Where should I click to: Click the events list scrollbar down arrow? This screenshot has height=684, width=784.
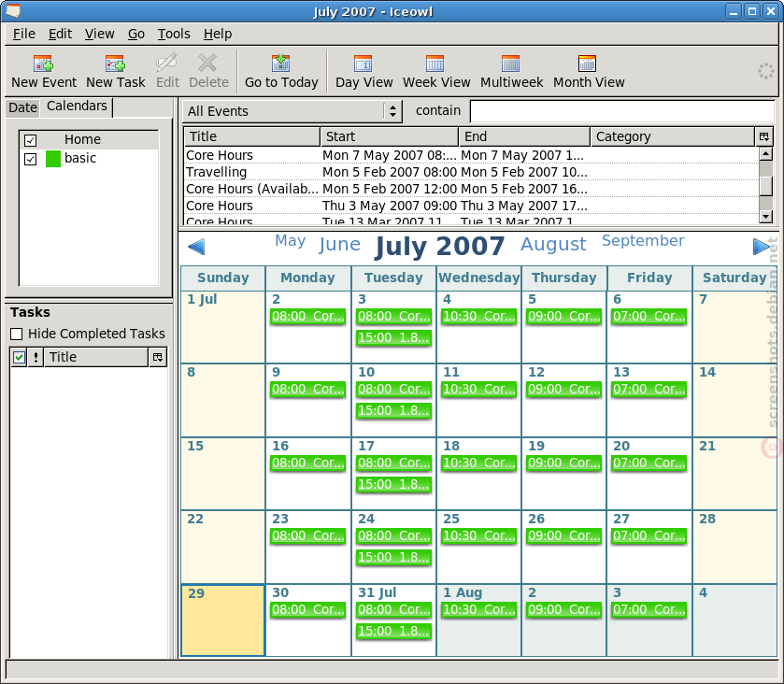[765, 217]
